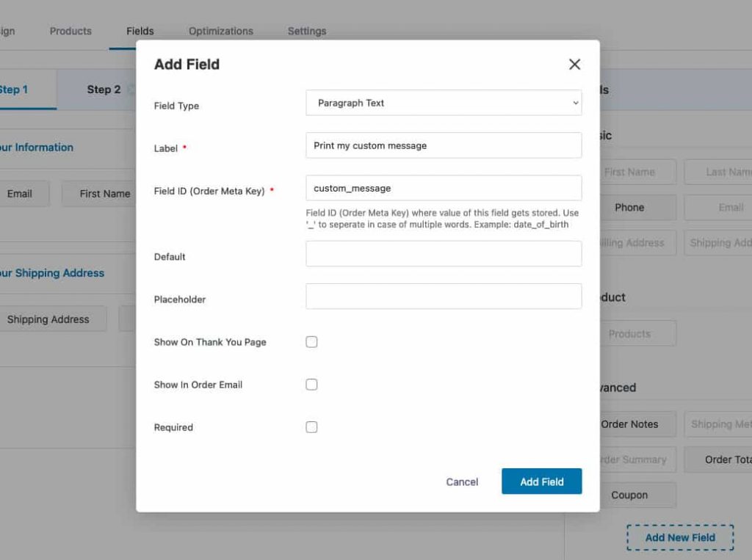Focus the Field ID input box
The image size is (752, 560).
[444, 188]
